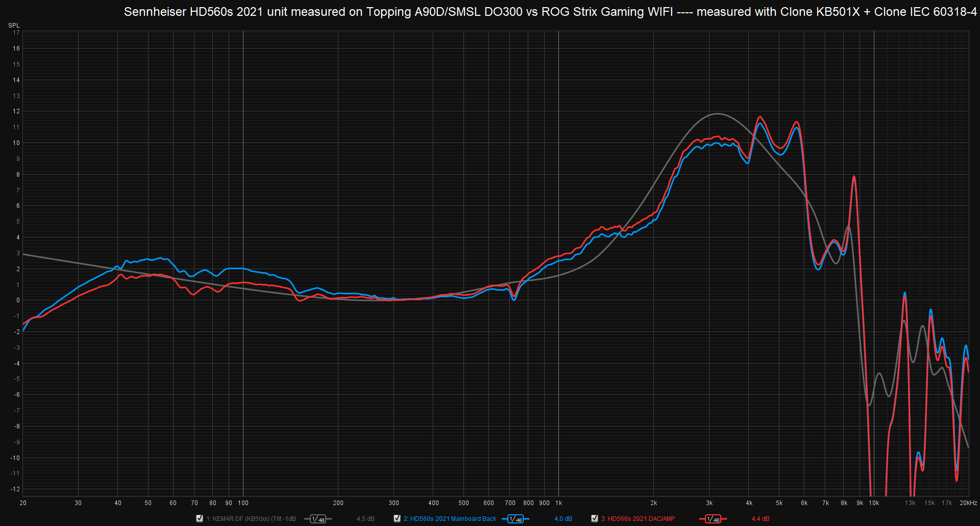Click the graph title about Sennheiser HD560s
The width and height of the screenshot is (980, 526).
pyautogui.click(x=550, y=12)
